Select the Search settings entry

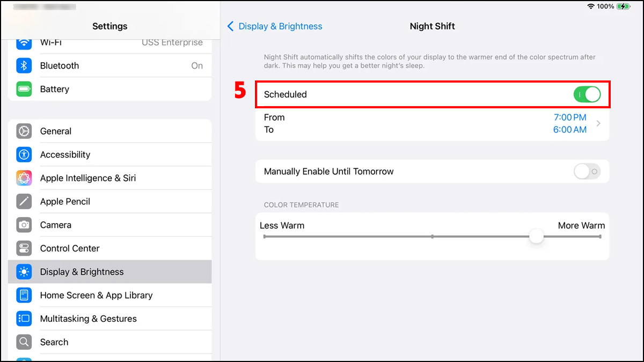(x=54, y=342)
